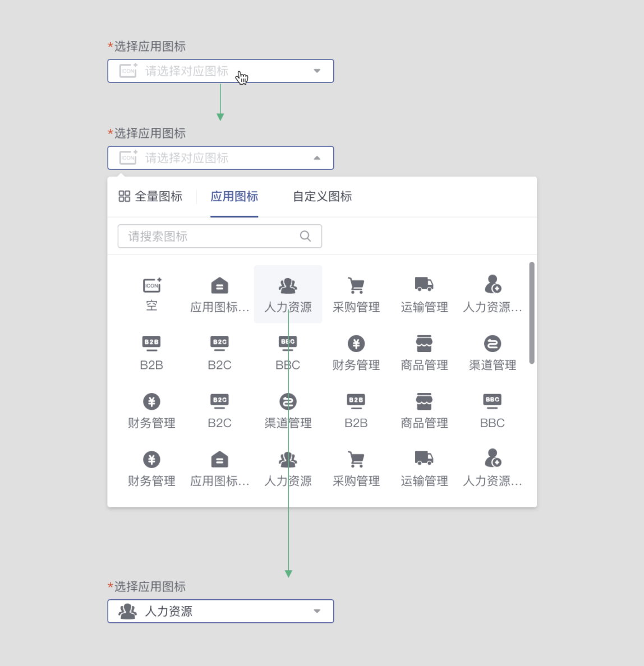Collapse the expanded 请选择对应图标 dropdown
This screenshot has height=666, width=644.
220,158
